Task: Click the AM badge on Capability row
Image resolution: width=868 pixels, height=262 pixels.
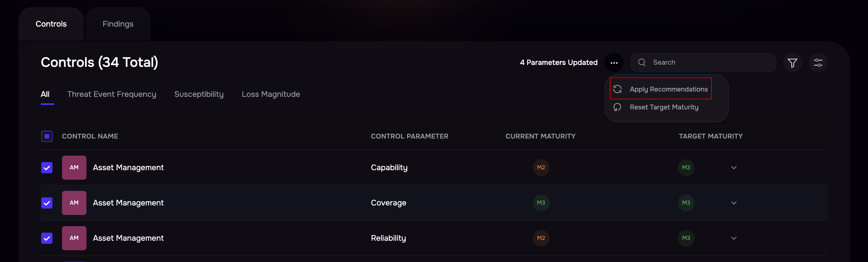Action: [74, 167]
